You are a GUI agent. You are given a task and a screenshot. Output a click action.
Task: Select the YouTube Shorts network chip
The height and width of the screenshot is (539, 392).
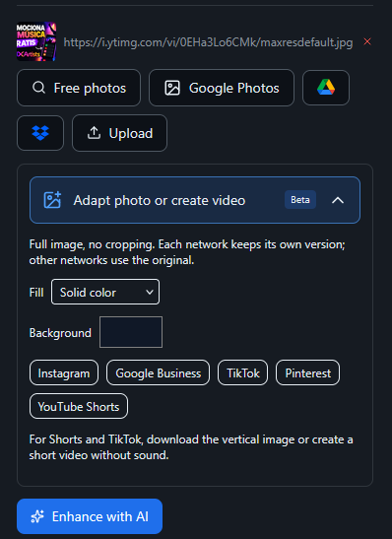(x=79, y=406)
